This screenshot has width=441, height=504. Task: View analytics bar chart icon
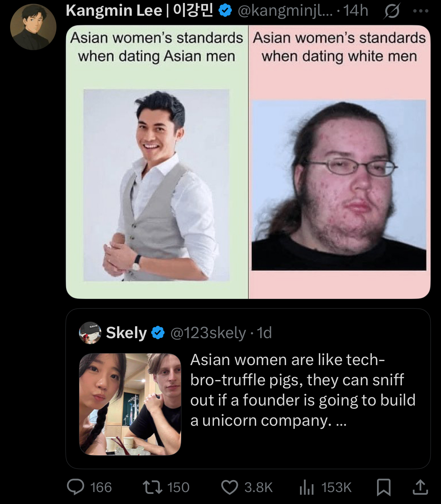(x=307, y=487)
